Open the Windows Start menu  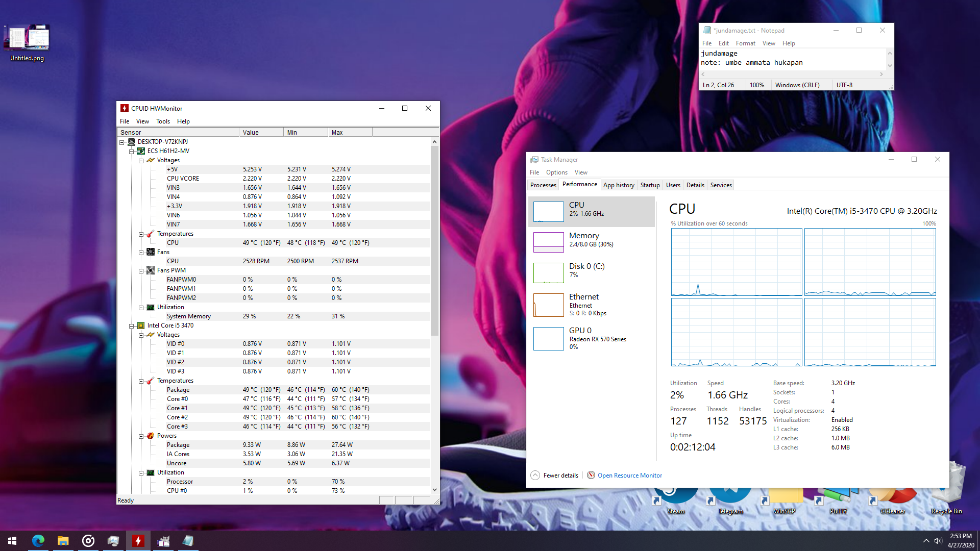(12, 541)
